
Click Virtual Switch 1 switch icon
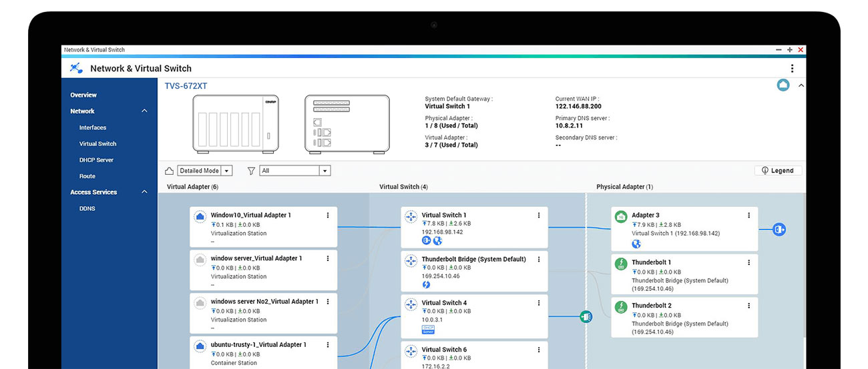(x=411, y=217)
